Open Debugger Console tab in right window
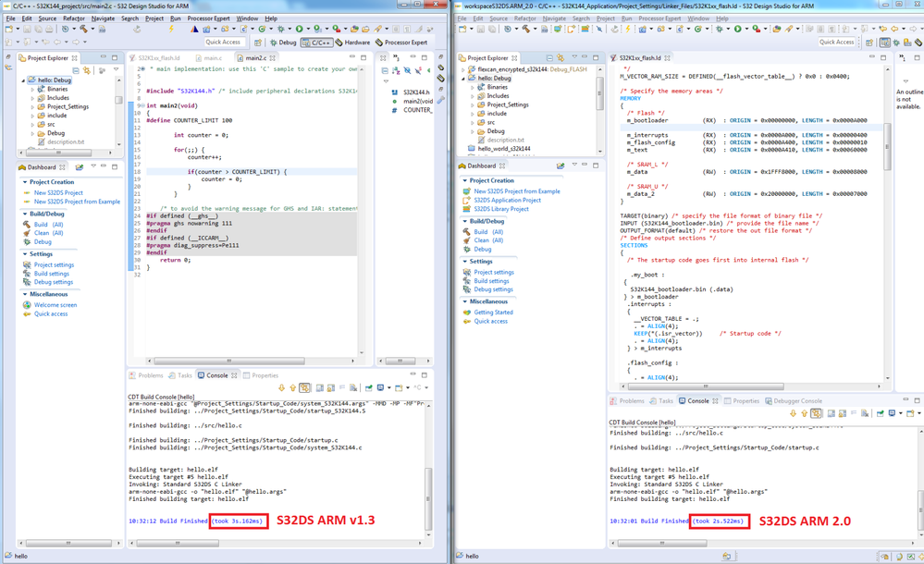924x564 pixels. 794,400
